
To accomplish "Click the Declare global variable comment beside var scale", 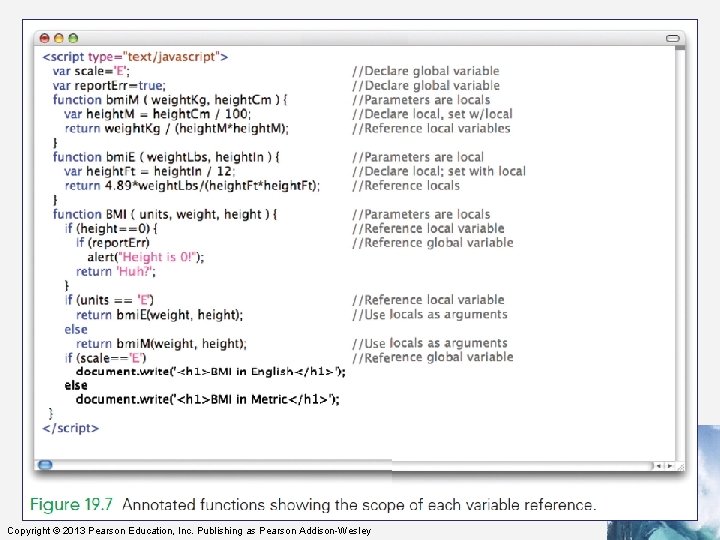I will coord(426,71).
